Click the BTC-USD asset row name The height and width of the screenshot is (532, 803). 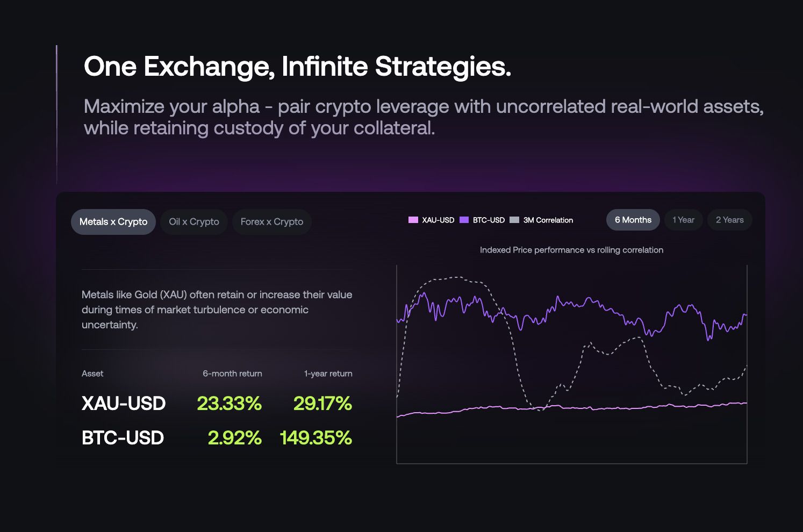[123, 438]
